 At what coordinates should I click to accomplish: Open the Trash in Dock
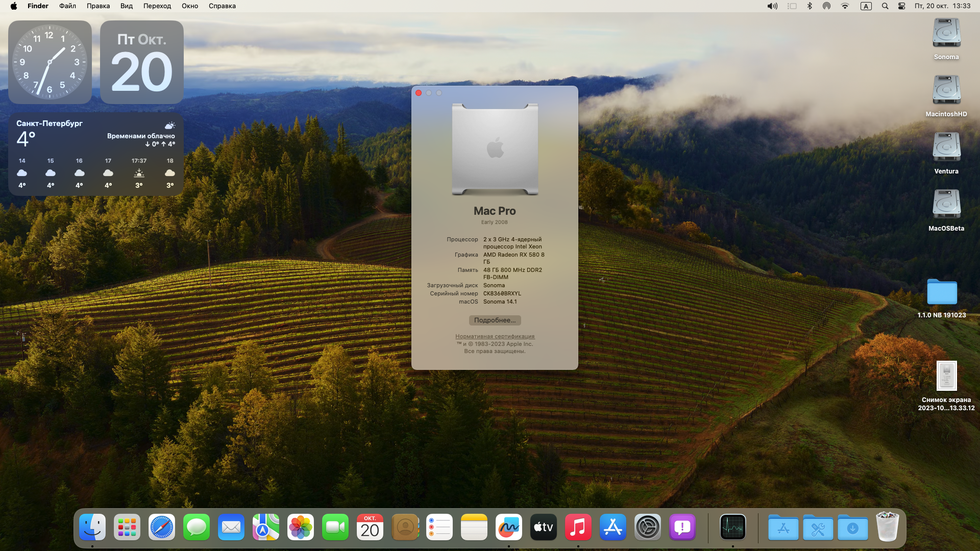pyautogui.click(x=887, y=528)
